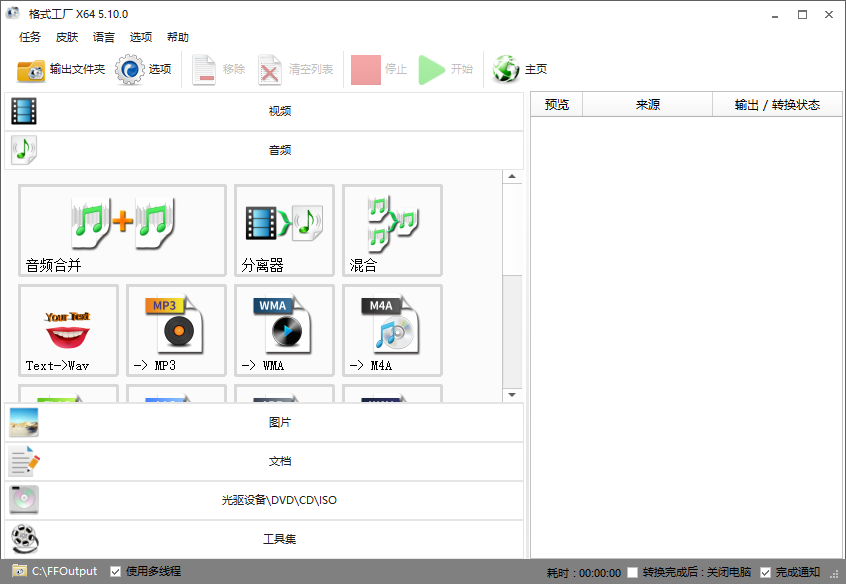Maximize the Format Factory window
The height and width of the screenshot is (584, 846).
pyautogui.click(x=802, y=15)
